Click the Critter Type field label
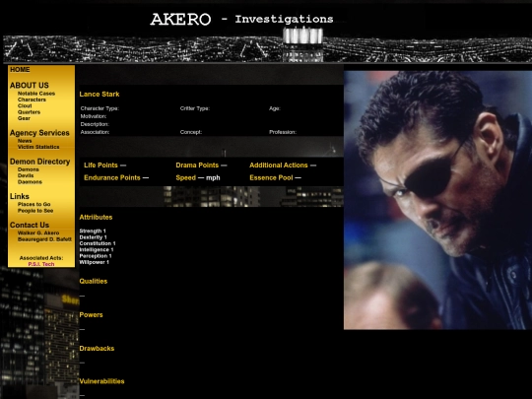532x399 pixels. pyautogui.click(x=195, y=108)
